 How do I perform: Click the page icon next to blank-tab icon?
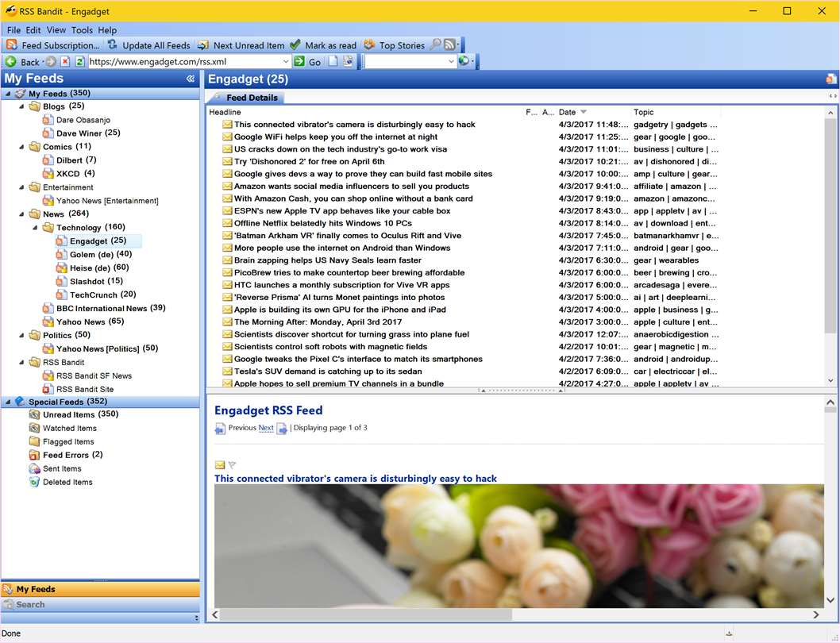[348, 62]
